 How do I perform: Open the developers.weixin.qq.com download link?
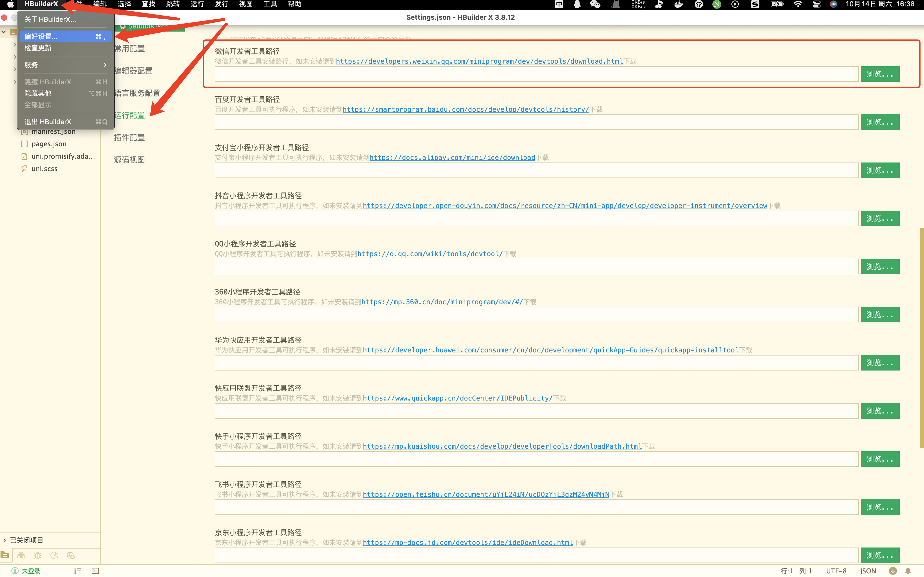(x=479, y=61)
